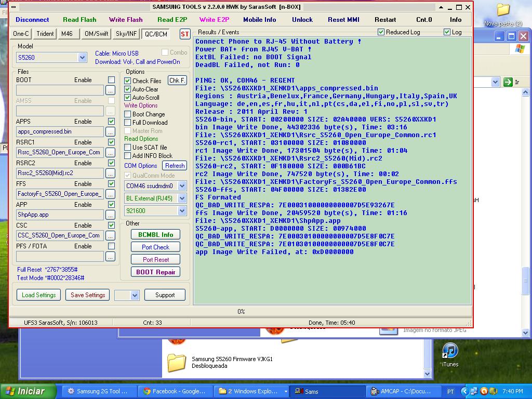
Task: Open the Model S5260 dropdown
Action: [x=82, y=58]
